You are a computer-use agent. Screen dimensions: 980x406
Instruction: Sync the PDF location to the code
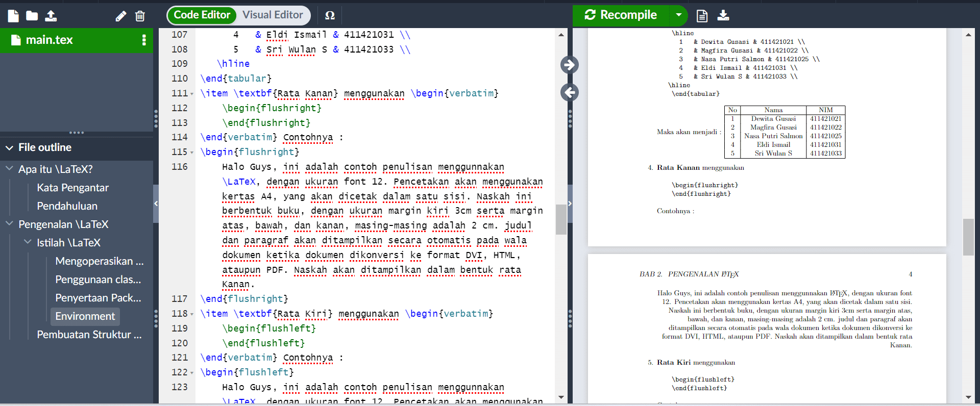(x=569, y=92)
